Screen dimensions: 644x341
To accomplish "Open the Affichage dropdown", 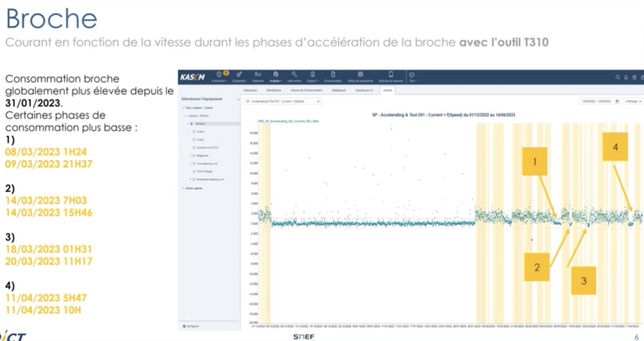I will 633,101.
